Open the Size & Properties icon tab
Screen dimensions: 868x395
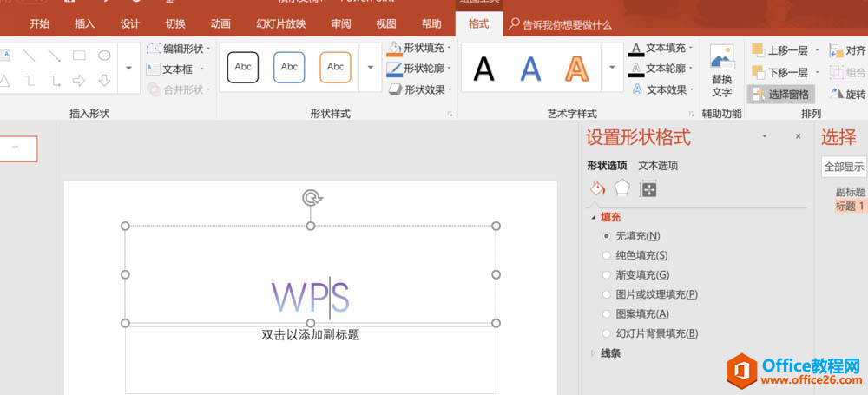point(648,188)
